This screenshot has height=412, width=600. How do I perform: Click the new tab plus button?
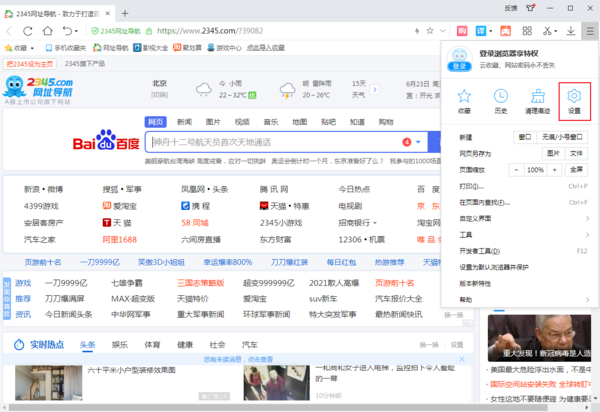tap(123, 12)
